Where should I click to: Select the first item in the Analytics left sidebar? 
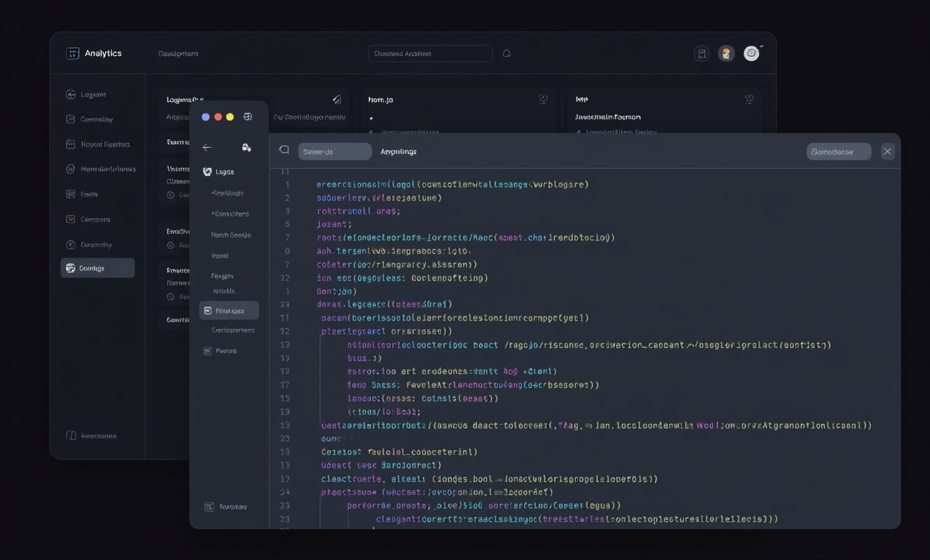click(92, 94)
